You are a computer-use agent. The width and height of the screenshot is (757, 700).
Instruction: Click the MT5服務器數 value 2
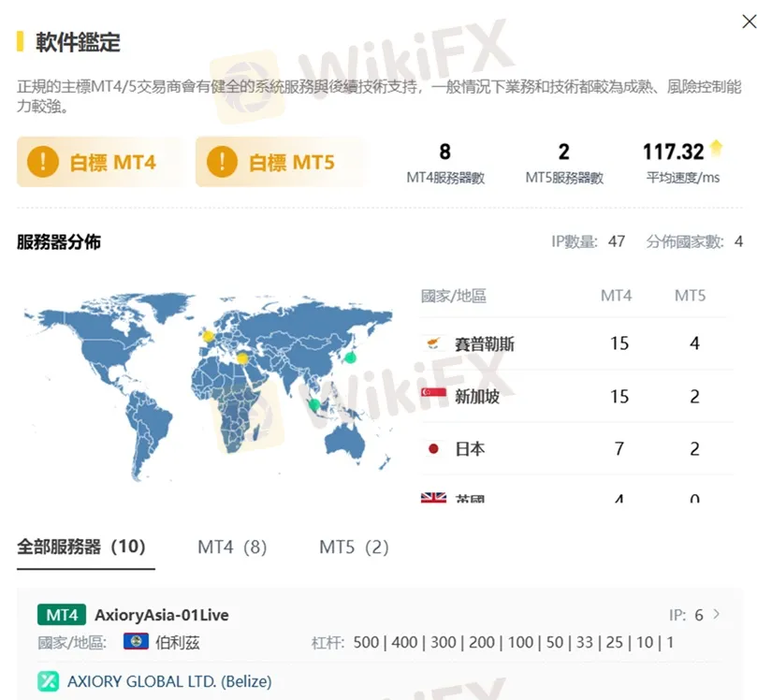(564, 152)
